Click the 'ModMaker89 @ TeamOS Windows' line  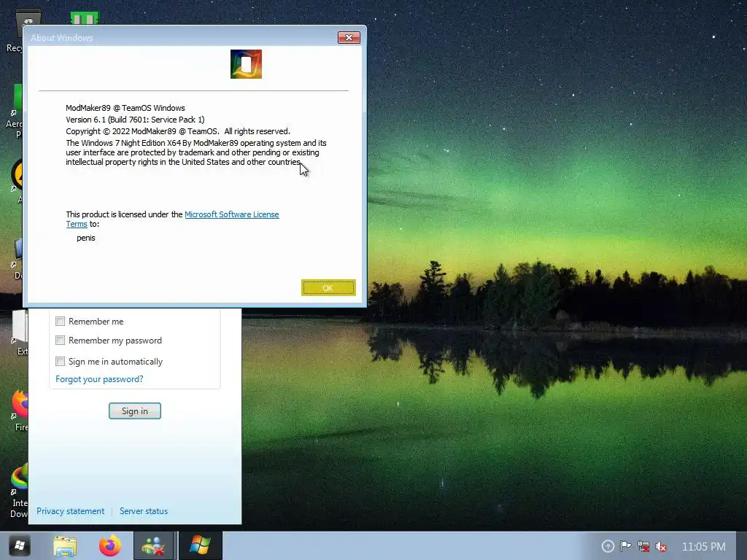point(125,108)
